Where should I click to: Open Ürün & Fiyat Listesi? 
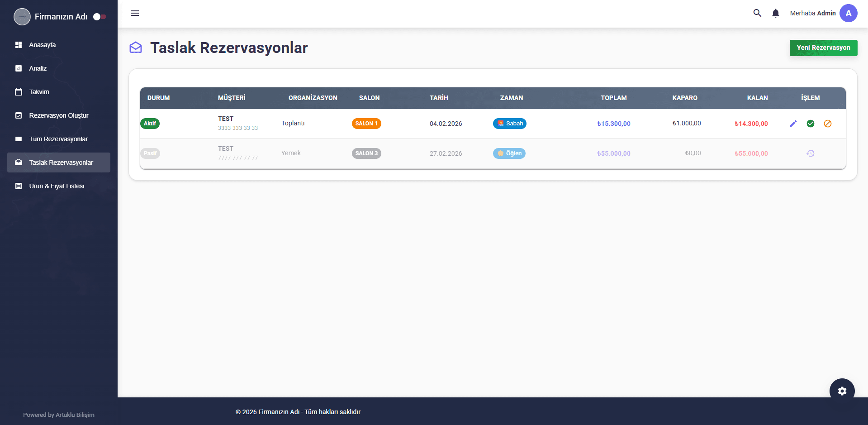57,186
